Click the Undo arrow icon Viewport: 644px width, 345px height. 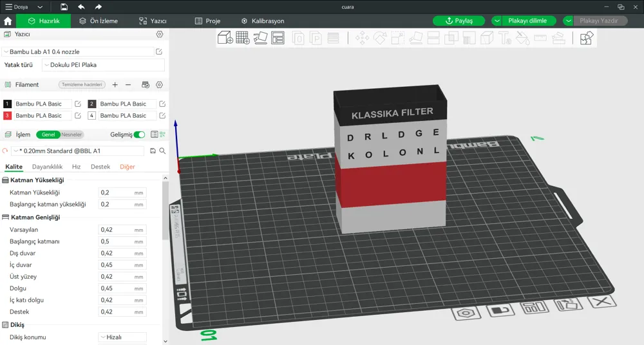[x=81, y=7]
